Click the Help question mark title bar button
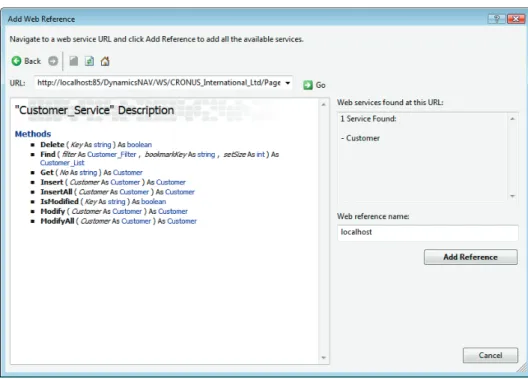This screenshot has height=379, width=528. pyautogui.click(x=496, y=19)
